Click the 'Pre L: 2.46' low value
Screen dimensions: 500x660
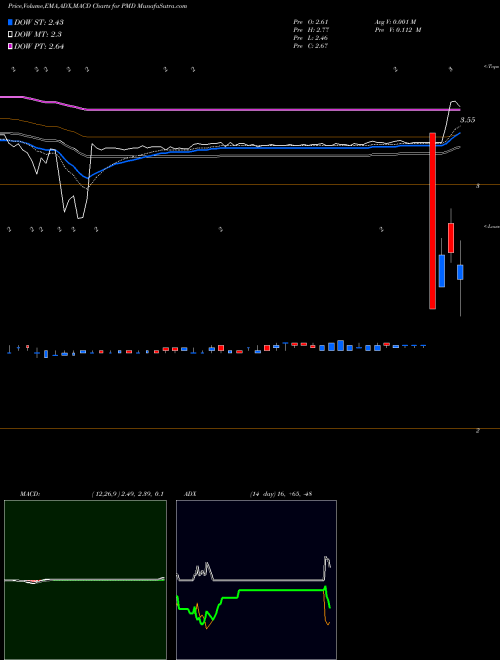coord(311,38)
